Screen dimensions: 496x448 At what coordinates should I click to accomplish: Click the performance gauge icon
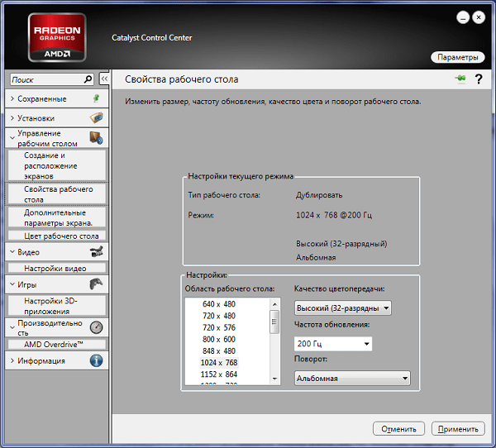[96, 327]
